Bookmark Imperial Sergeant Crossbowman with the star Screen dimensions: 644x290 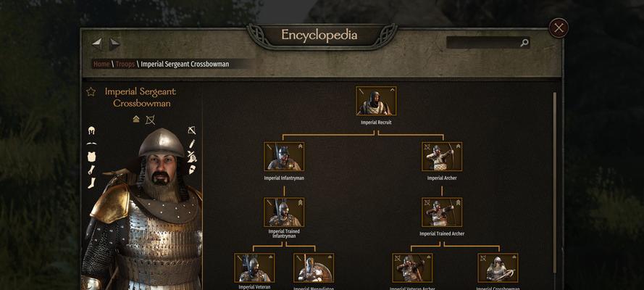(91, 91)
